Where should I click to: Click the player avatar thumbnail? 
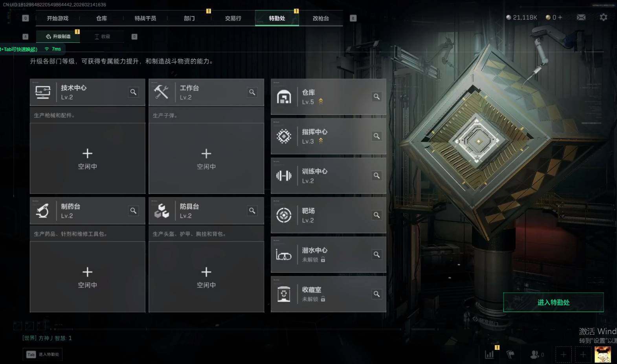click(x=602, y=355)
